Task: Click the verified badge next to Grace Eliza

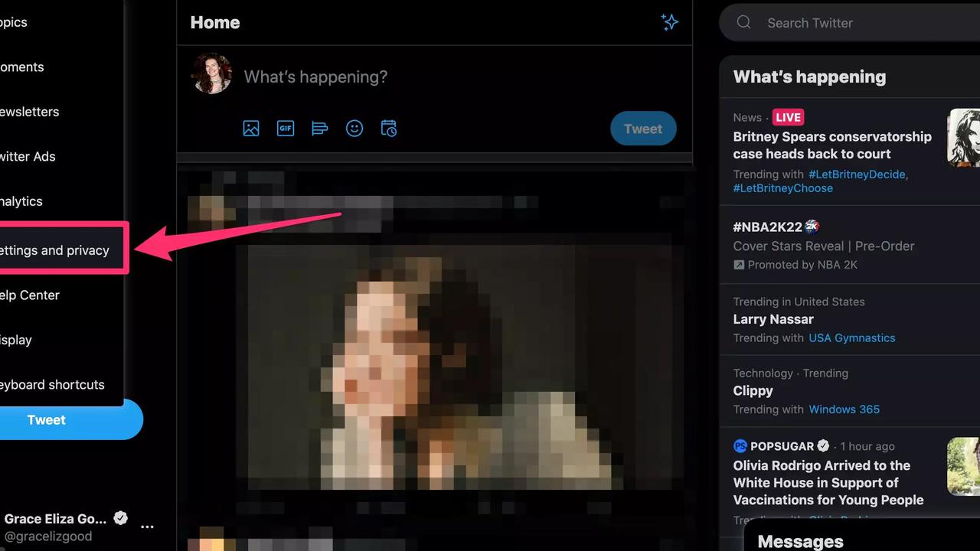Action: tap(120, 518)
